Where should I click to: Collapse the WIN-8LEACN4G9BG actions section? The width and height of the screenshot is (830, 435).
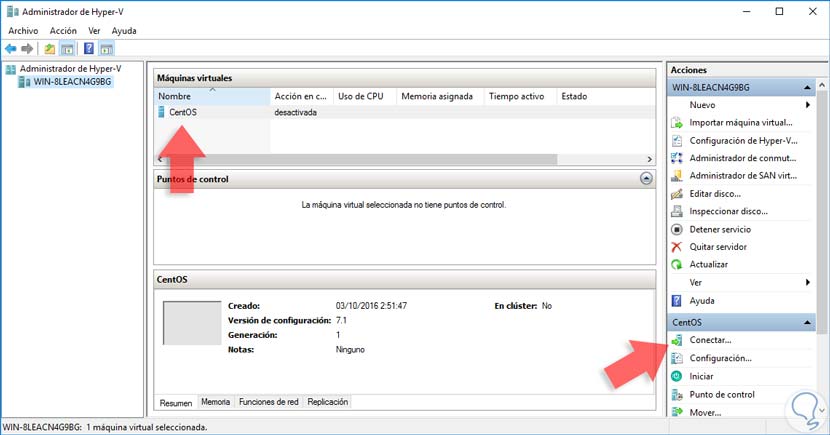[807, 87]
